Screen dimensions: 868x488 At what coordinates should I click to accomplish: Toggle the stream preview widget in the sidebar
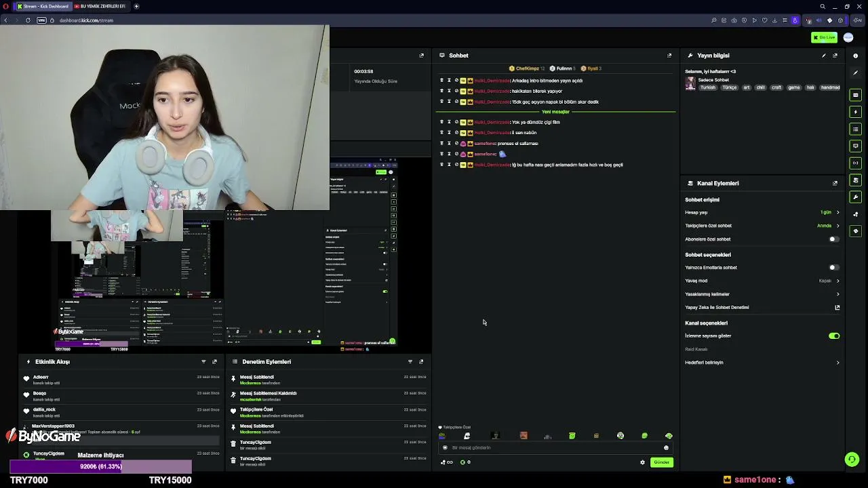click(x=856, y=95)
